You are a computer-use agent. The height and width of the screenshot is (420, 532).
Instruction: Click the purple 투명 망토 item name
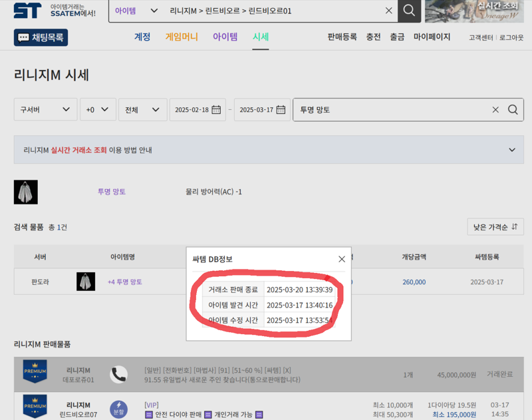click(112, 192)
